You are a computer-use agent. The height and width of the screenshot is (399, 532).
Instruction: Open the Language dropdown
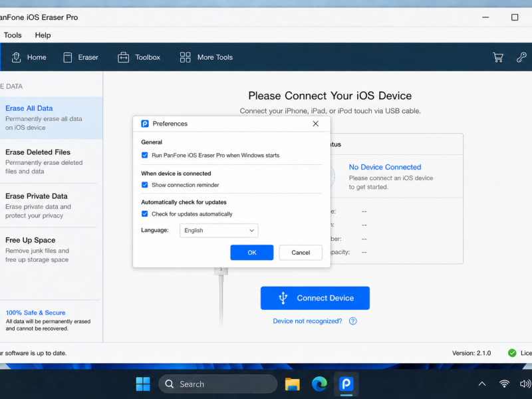(x=219, y=230)
